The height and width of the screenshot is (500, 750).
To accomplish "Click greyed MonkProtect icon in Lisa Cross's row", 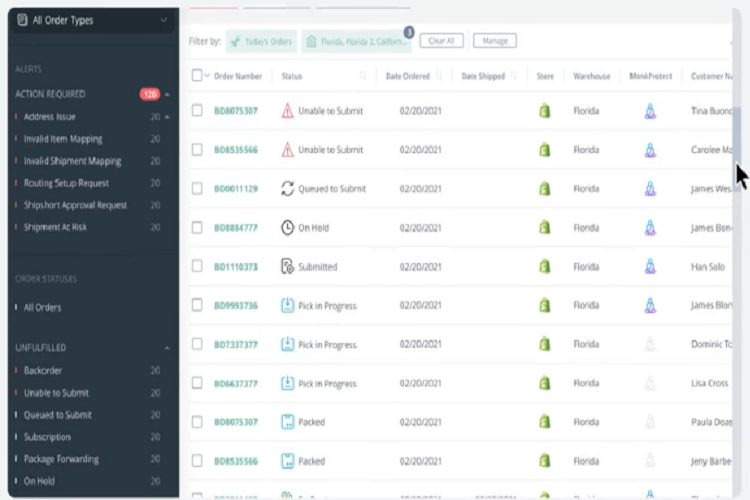I will 650,383.
